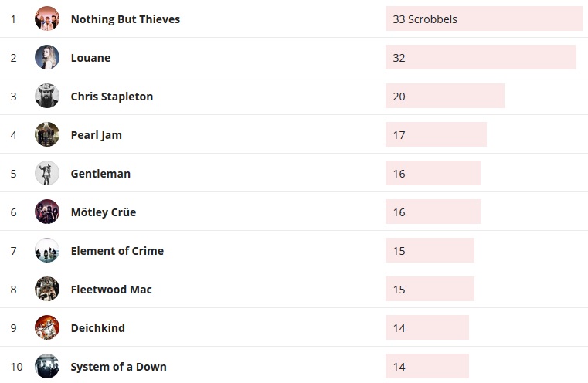Open Louane's round profile picture
Image resolution: width=588 pixels, height=383 pixels.
click(x=47, y=57)
